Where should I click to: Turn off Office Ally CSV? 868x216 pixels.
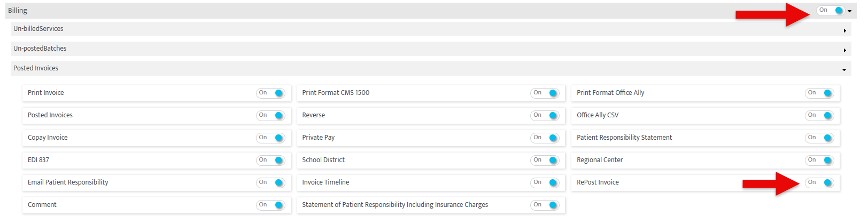[819, 116]
